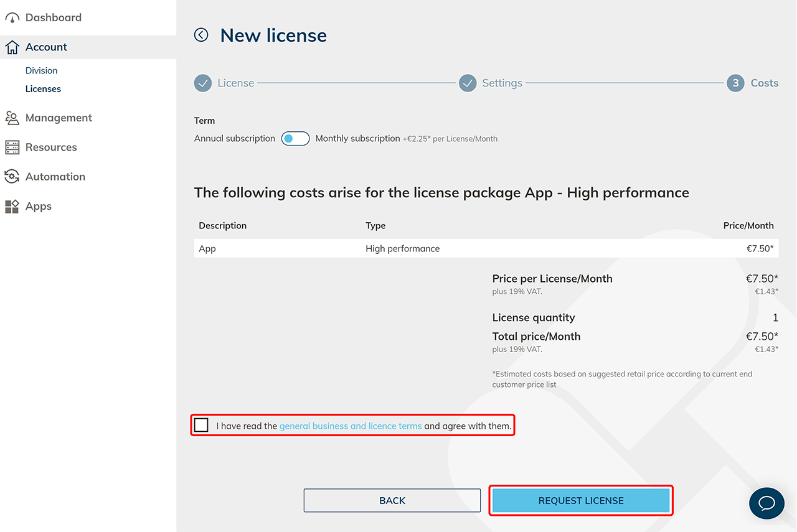Click the Automation gear icon
Screen dimensions: 797x532
12,177
